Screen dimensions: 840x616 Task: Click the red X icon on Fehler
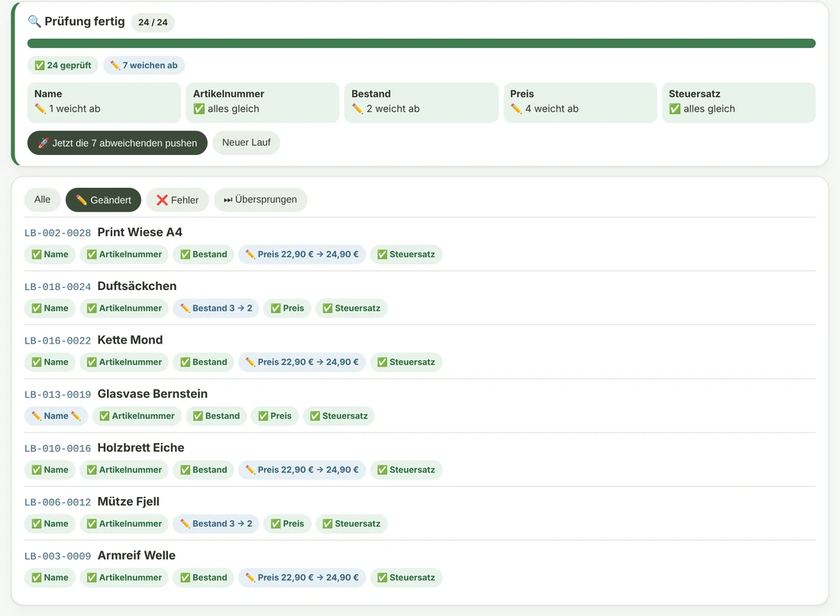pos(162,200)
